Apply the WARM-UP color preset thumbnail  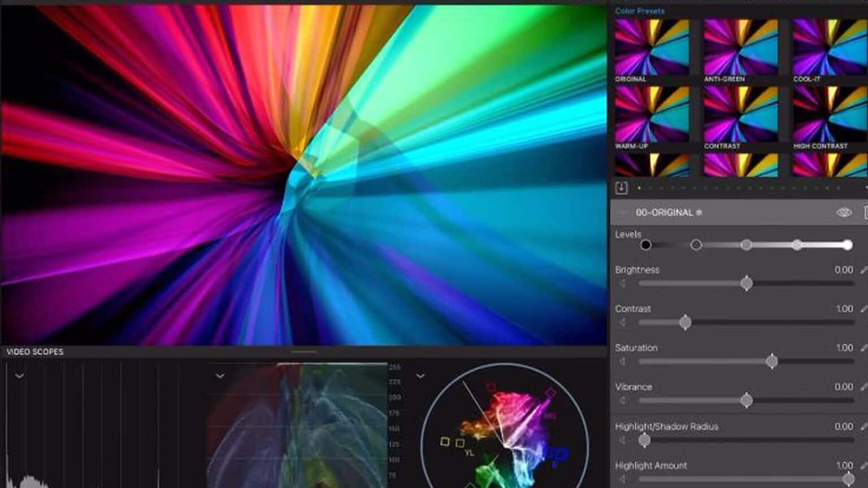pyautogui.click(x=652, y=114)
